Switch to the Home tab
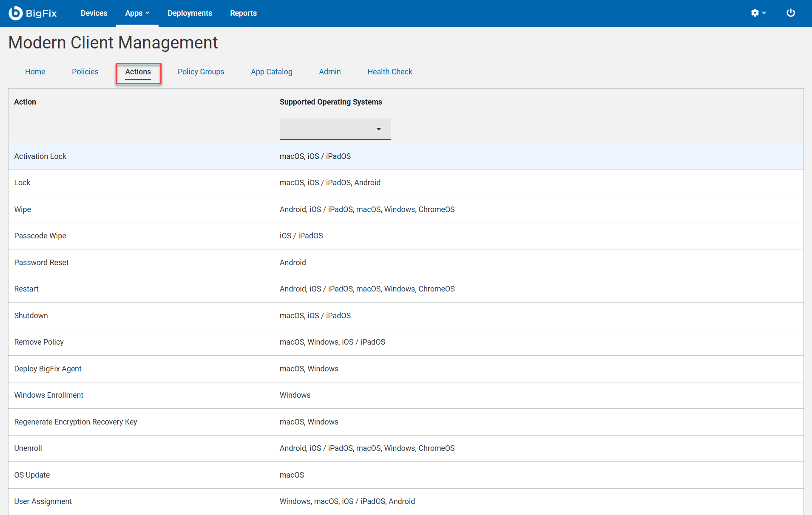 [35, 72]
